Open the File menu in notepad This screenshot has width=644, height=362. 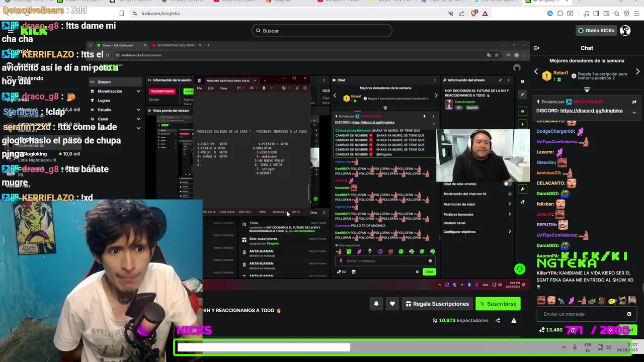coord(199,88)
